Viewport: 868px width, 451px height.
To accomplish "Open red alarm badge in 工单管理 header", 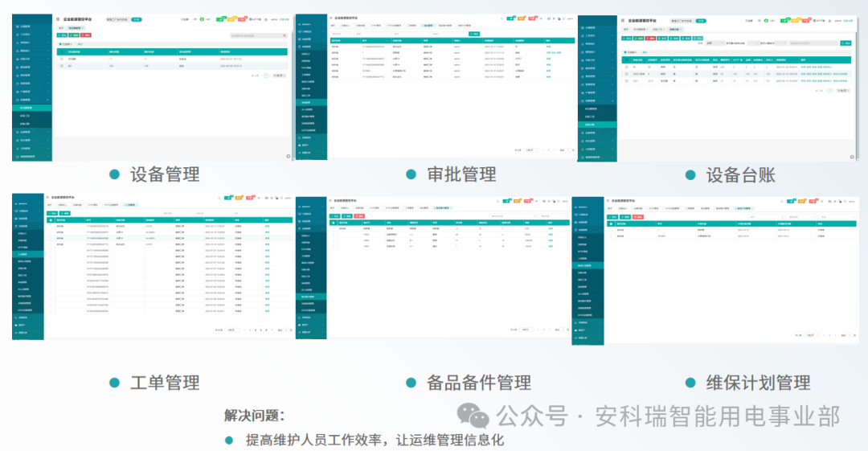I will (x=249, y=198).
